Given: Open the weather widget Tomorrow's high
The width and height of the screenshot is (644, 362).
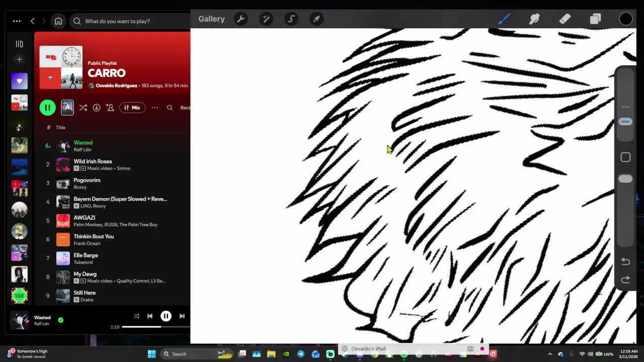Looking at the screenshot, I should pyautogui.click(x=27, y=354).
